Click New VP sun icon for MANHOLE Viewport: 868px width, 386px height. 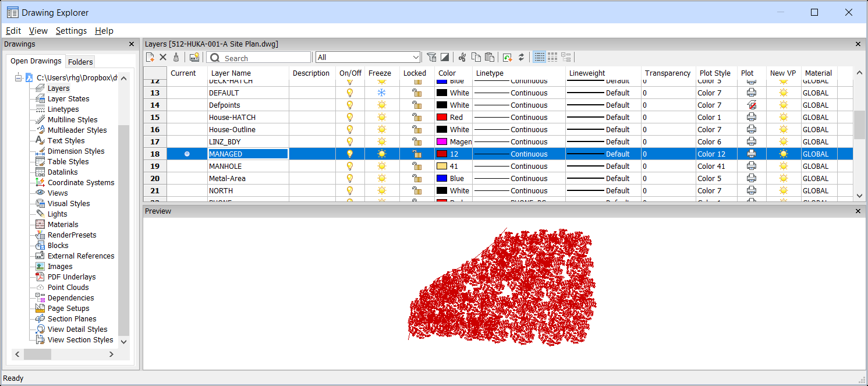pyautogui.click(x=784, y=167)
